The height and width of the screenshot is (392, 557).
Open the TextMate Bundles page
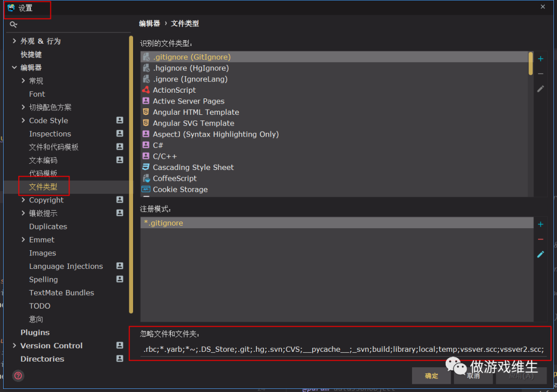[61, 293]
